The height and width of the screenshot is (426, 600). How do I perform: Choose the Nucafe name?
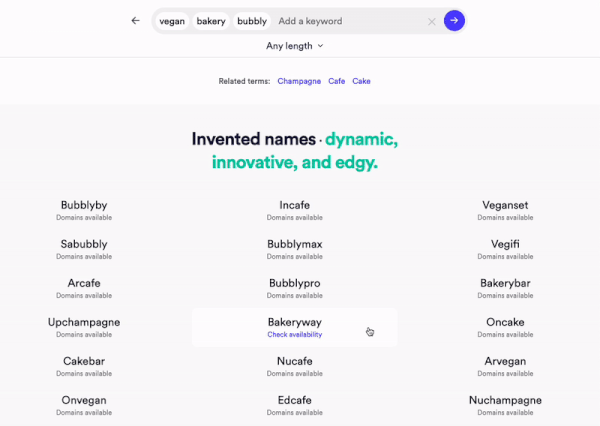[x=295, y=361]
